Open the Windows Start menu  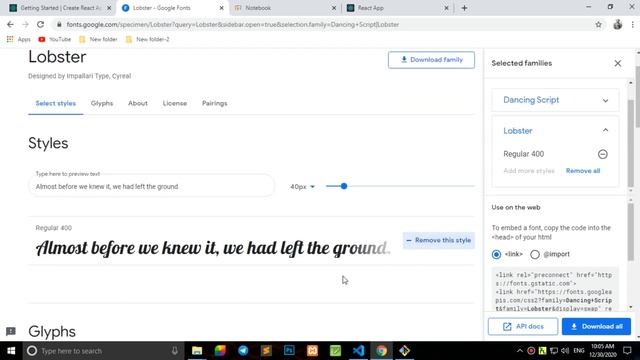point(11,351)
